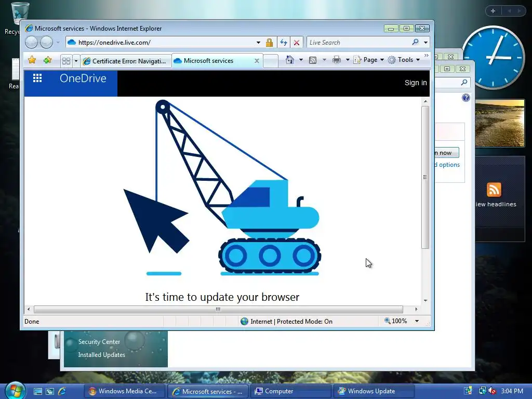The image size is (532, 399).
Task: Click Microsoft services taskbar button
Action: [x=208, y=391]
